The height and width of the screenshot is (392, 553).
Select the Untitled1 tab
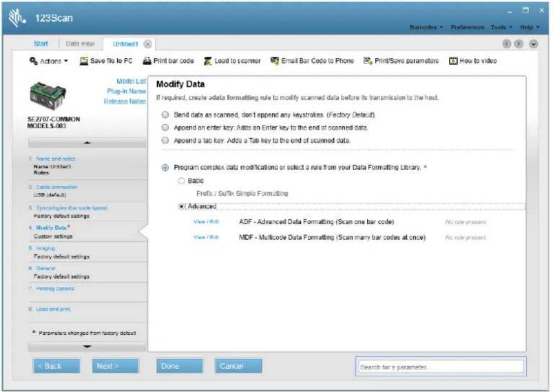click(125, 44)
